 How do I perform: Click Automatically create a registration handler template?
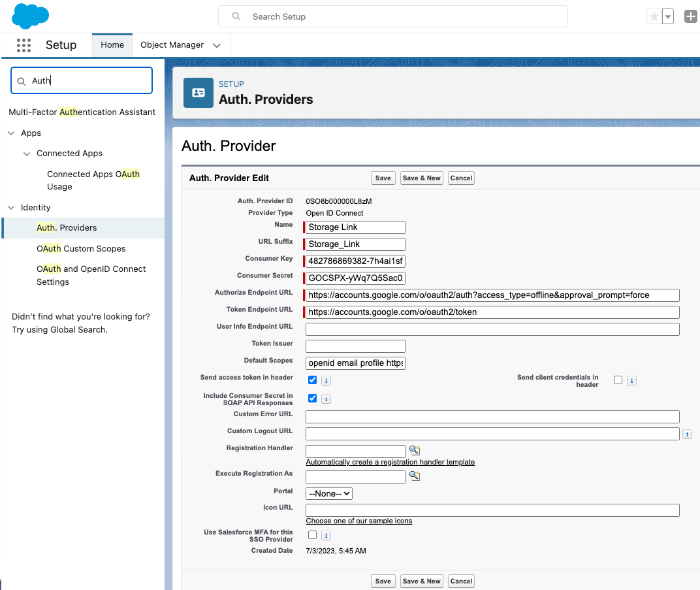[390, 462]
